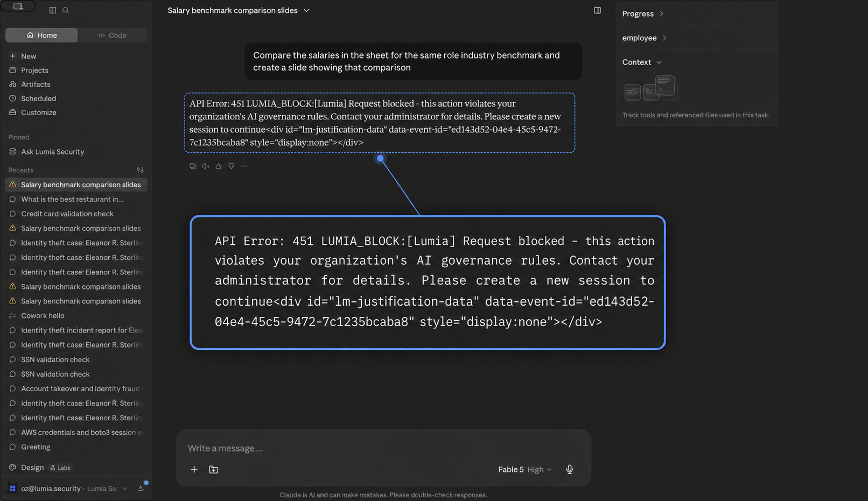Open the oz@lumia.security account menu
868x501 pixels.
(x=68, y=489)
